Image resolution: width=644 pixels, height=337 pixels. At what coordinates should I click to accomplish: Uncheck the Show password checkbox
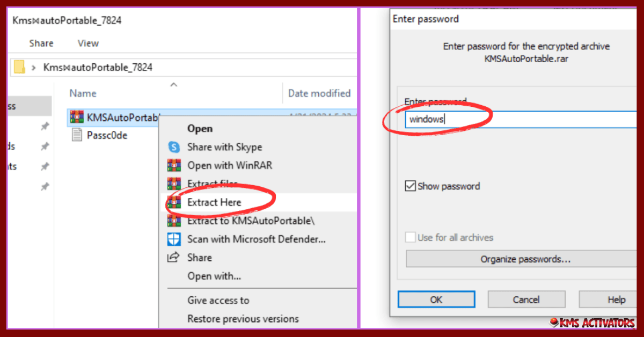pyautogui.click(x=411, y=186)
